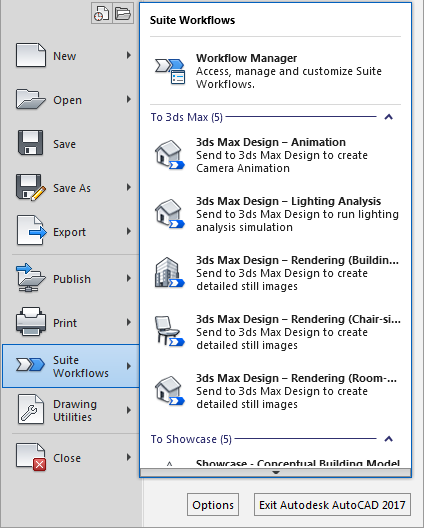Click 'Send to 3ds Max Design to run lighting analysis simulation'
The width and height of the screenshot is (424, 528).
pos(297,221)
